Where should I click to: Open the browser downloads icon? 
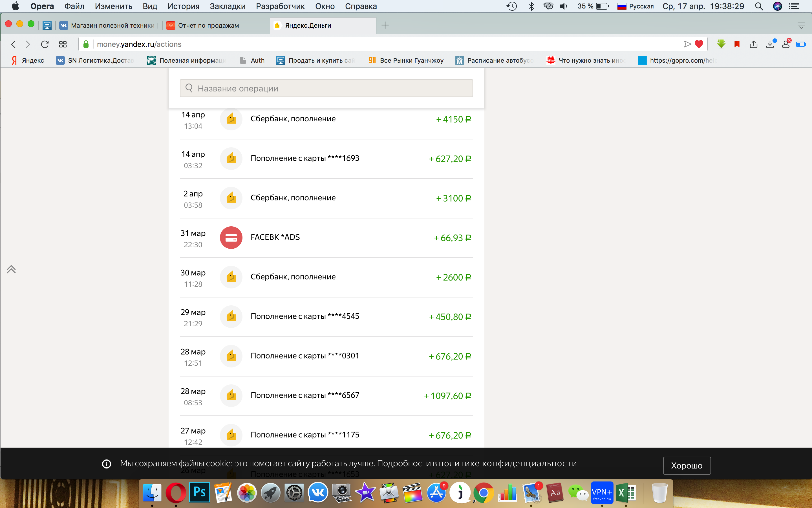770,44
